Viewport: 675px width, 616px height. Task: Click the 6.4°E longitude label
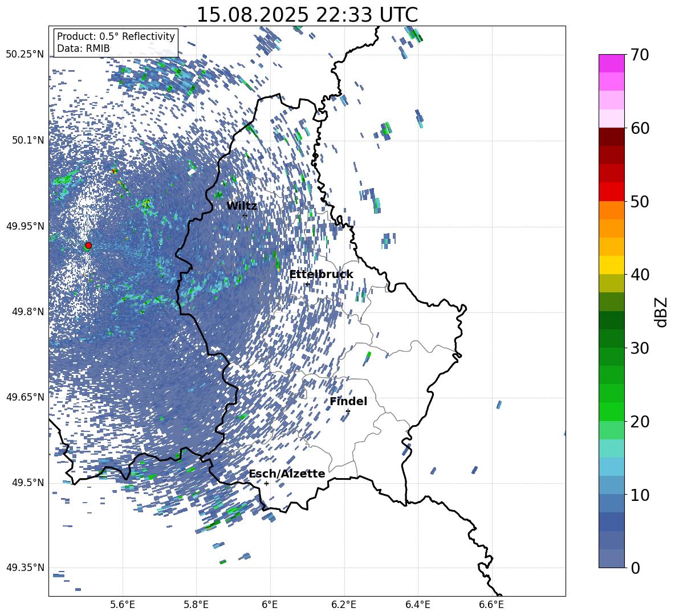pos(417,605)
